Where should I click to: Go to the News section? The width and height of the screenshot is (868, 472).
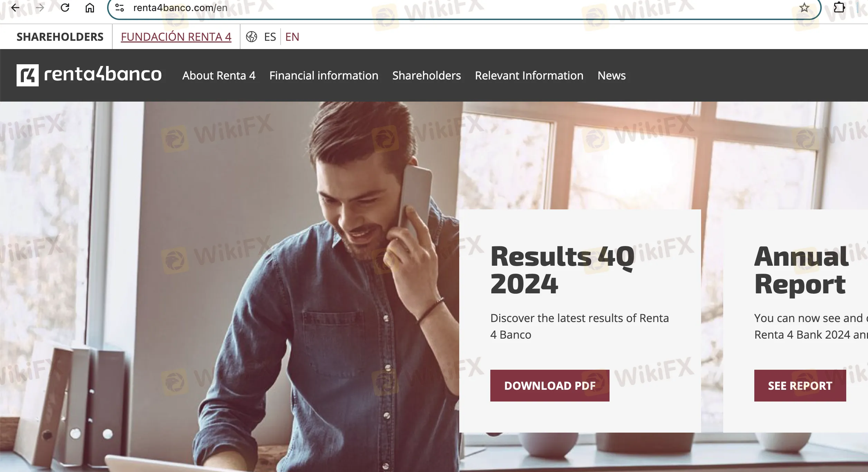pyautogui.click(x=612, y=75)
